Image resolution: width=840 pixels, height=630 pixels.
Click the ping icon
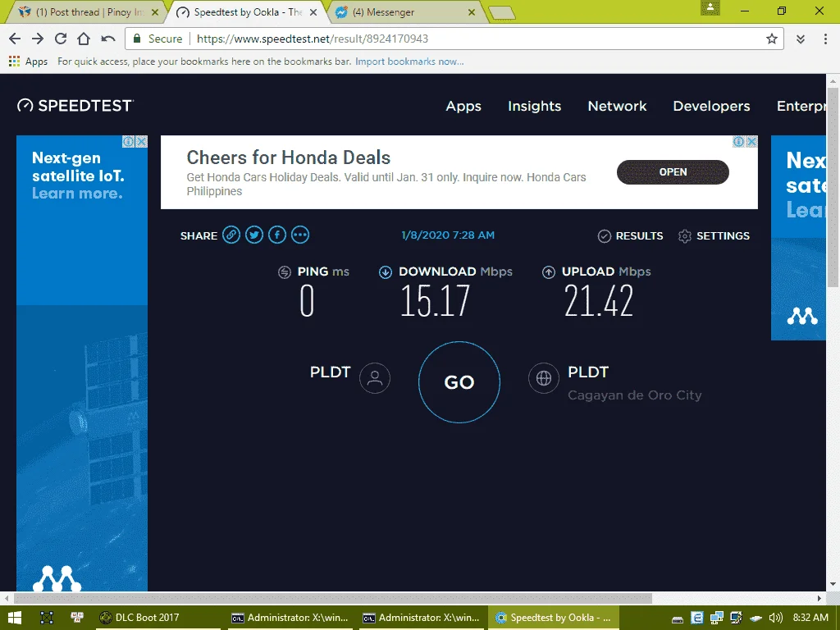pyautogui.click(x=285, y=272)
